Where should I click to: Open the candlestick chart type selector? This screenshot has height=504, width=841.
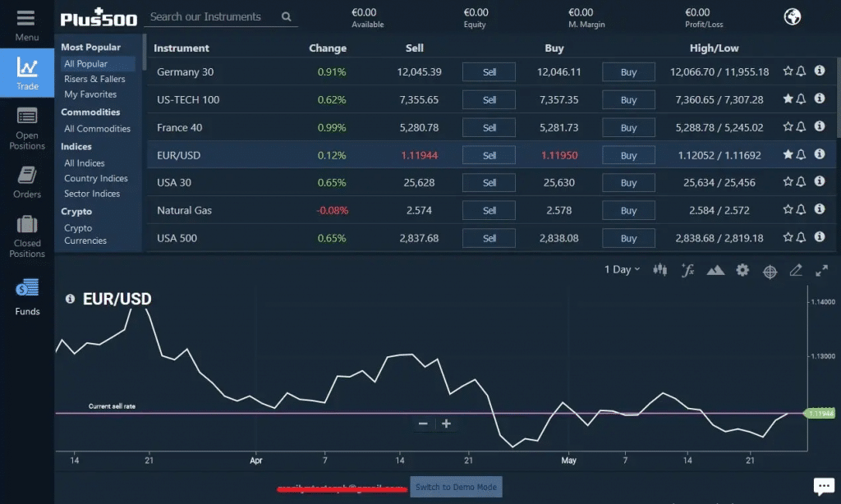(659, 270)
